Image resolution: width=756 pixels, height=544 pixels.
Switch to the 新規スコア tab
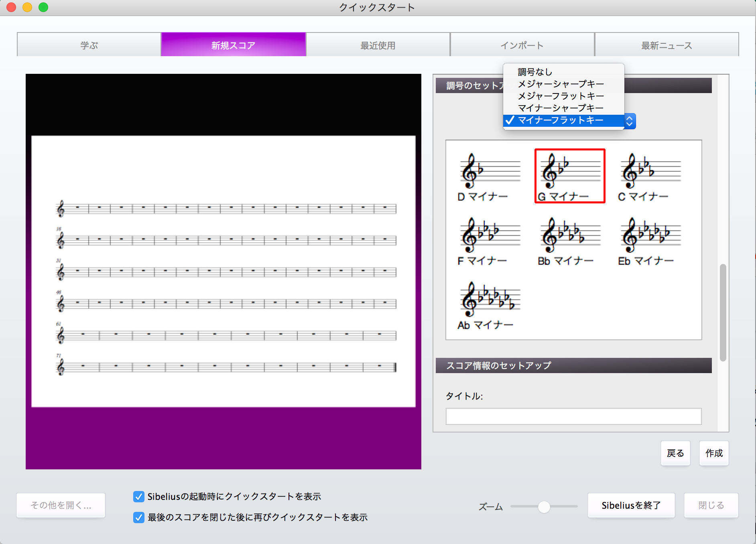pyautogui.click(x=234, y=45)
